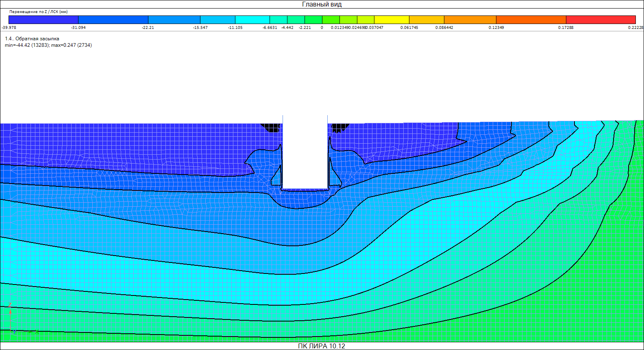Click the dark orange swatch starting at 0.12349

[x=531, y=20]
